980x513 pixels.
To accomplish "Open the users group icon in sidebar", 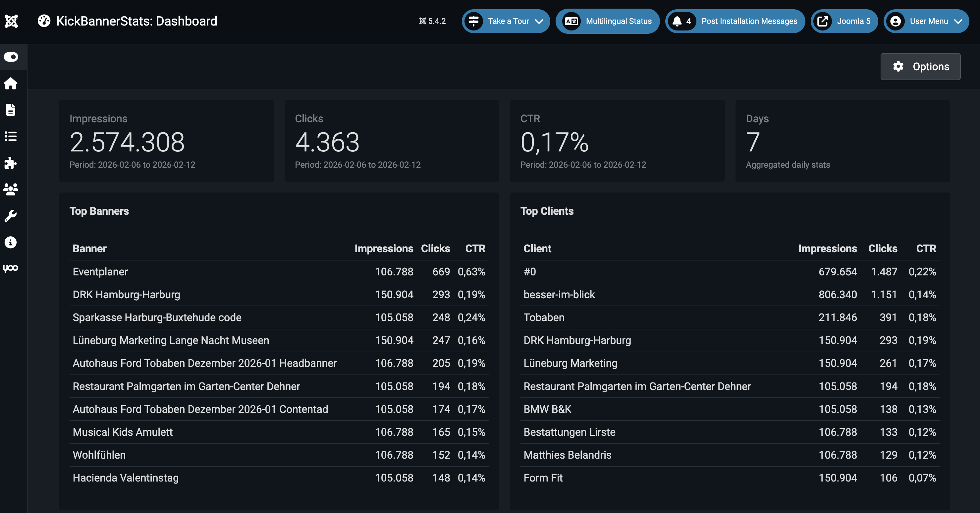I will [10, 190].
